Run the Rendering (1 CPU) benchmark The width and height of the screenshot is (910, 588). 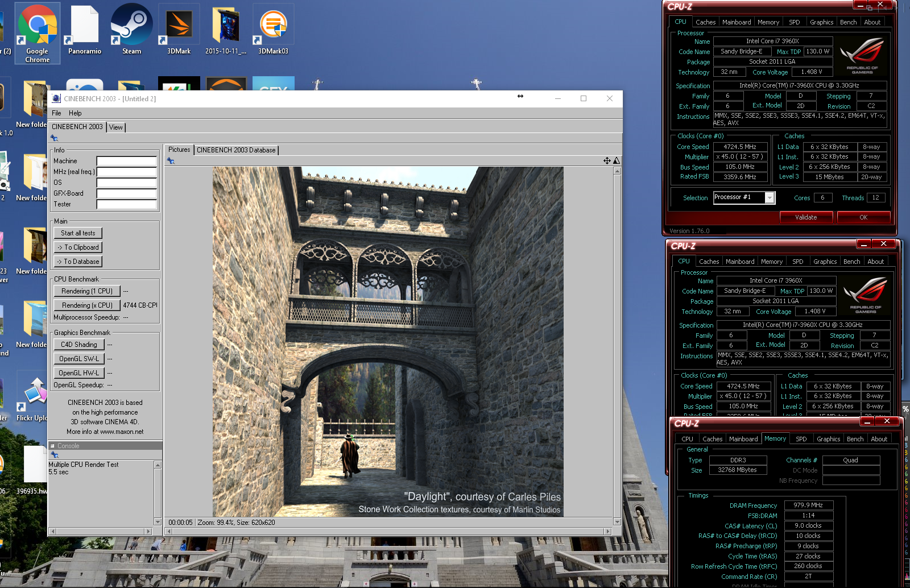[87, 291]
